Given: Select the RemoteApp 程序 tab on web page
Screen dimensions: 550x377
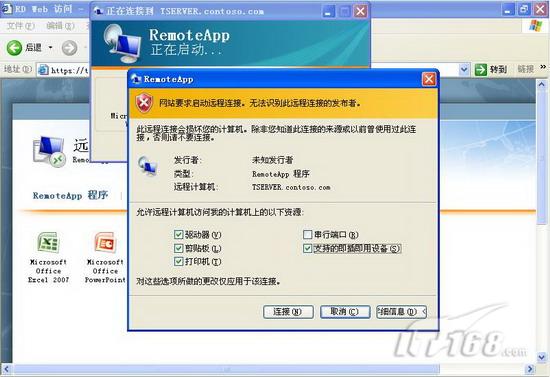Looking at the screenshot, I should [x=71, y=195].
